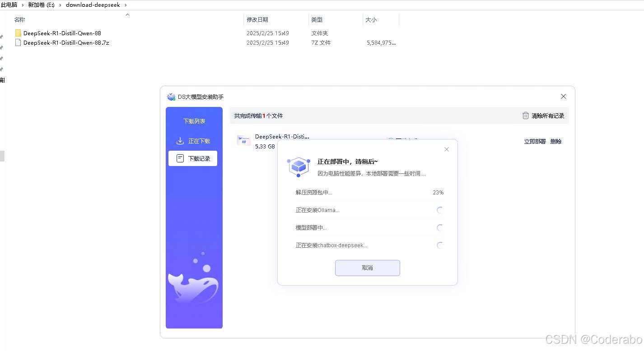The height and width of the screenshot is (351, 644).
Task: Click the 正在部署中,请稍后~ dialog title
Action: (348, 162)
